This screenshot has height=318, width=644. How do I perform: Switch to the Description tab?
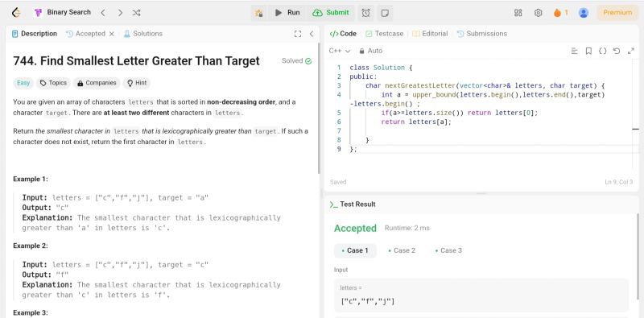click(35, 34)
